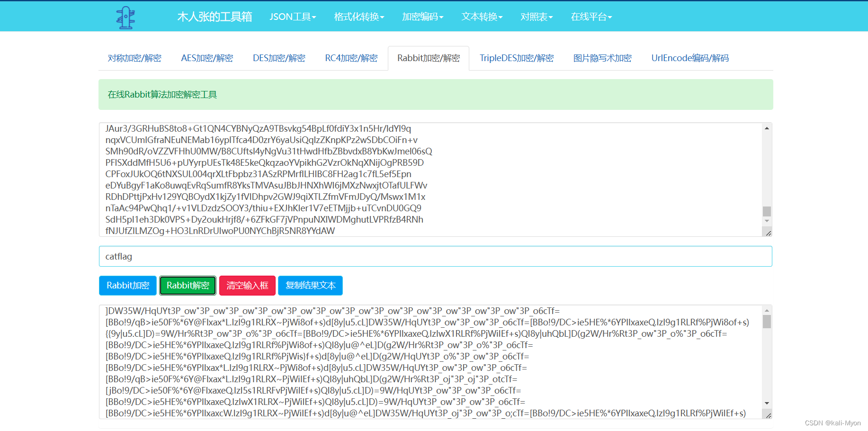Open the 对照表 menu
This screenshot has width=868, height=431.
pyautogui.click(x=537, y=16)
